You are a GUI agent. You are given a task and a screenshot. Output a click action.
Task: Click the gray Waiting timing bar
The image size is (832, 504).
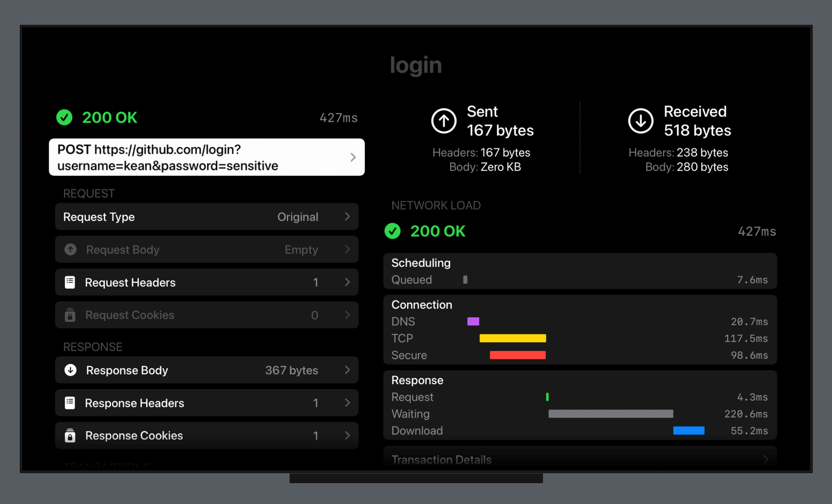[x=611, y=413]
